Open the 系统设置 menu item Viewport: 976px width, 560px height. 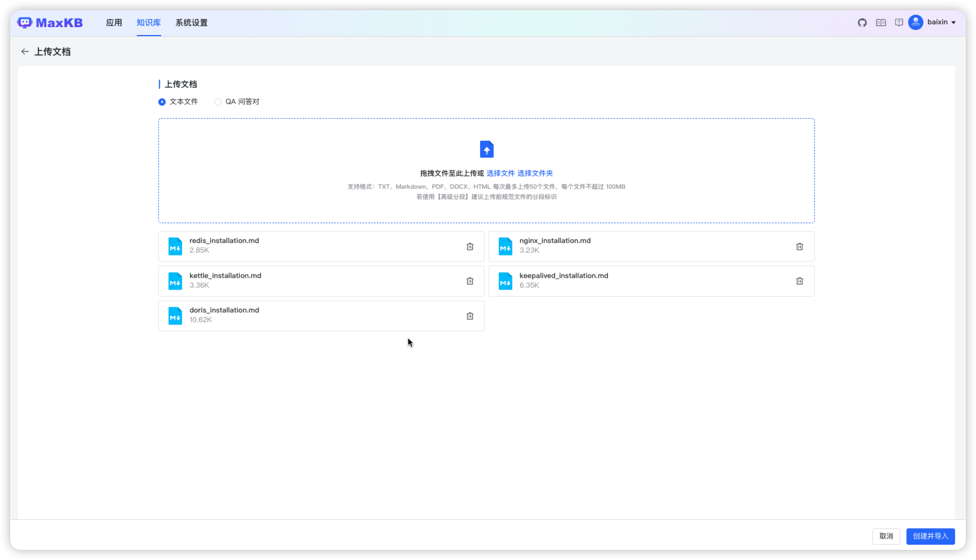(191, 23)
